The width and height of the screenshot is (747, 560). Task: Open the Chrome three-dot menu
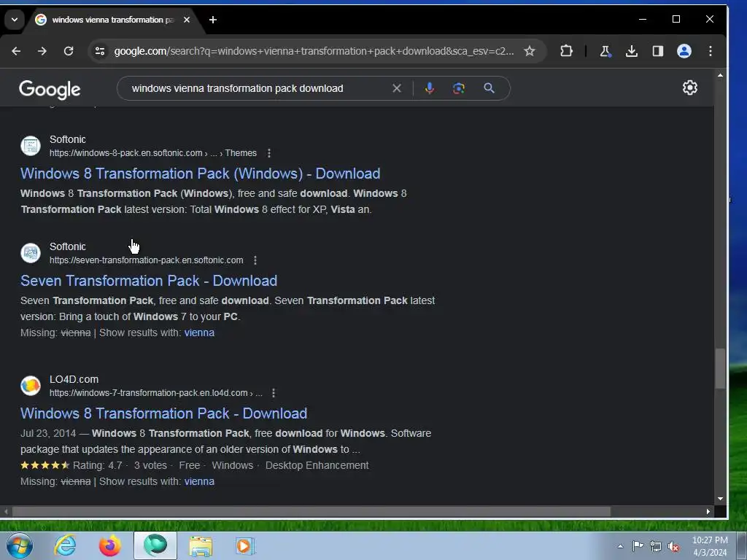711,51
